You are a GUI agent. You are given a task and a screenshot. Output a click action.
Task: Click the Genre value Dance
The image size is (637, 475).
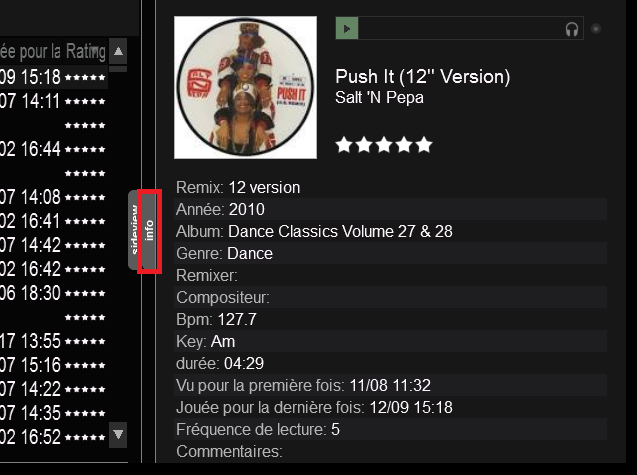250,253
